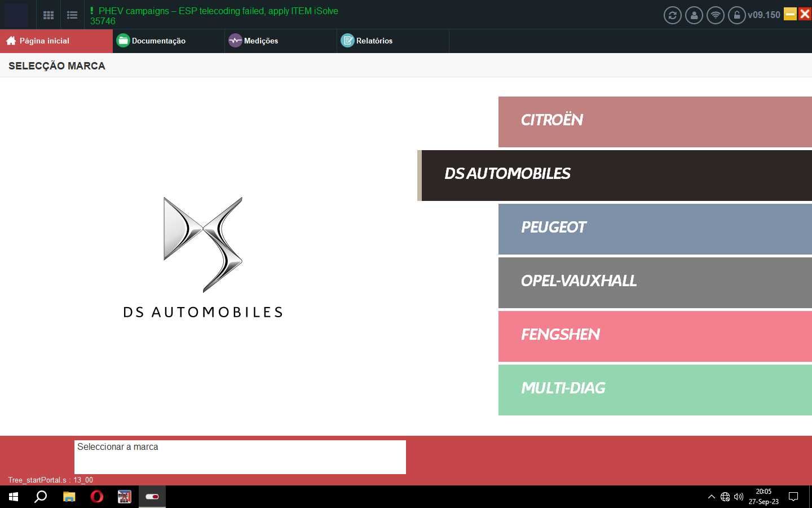Click the Tree_startPortal.s status text

(x=51, y=480)
